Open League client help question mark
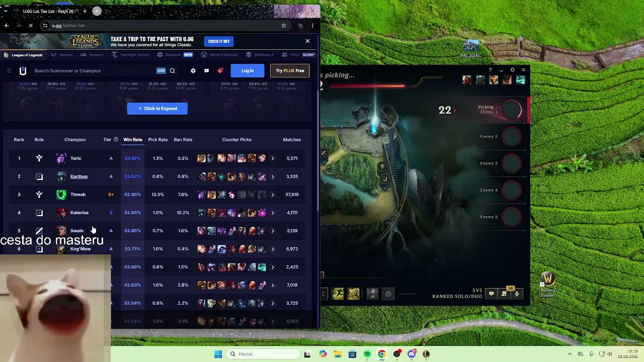 491,70
